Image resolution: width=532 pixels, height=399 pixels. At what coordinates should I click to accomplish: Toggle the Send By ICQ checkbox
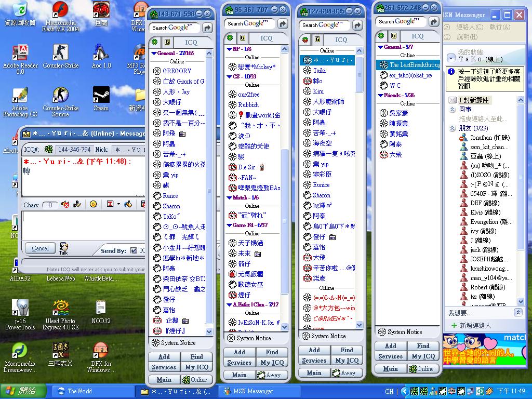(x=134, y=250)
